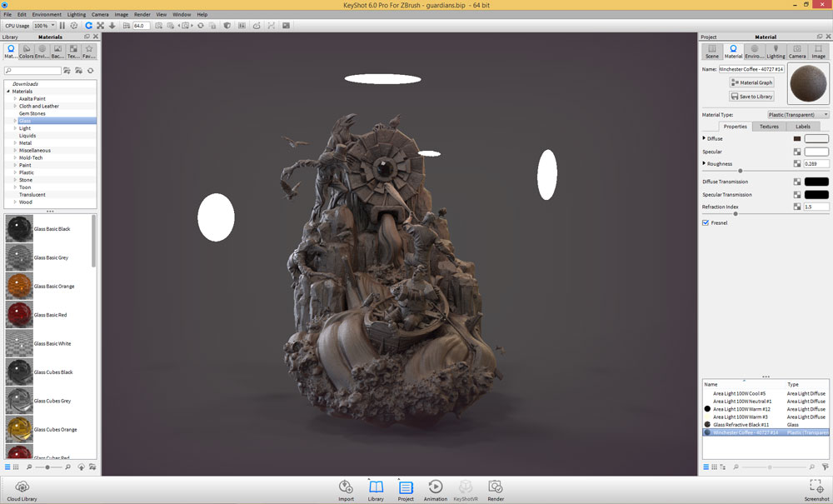Switch to the Scene tab in Project
833x504 pixels.
[x=712, y=52]
